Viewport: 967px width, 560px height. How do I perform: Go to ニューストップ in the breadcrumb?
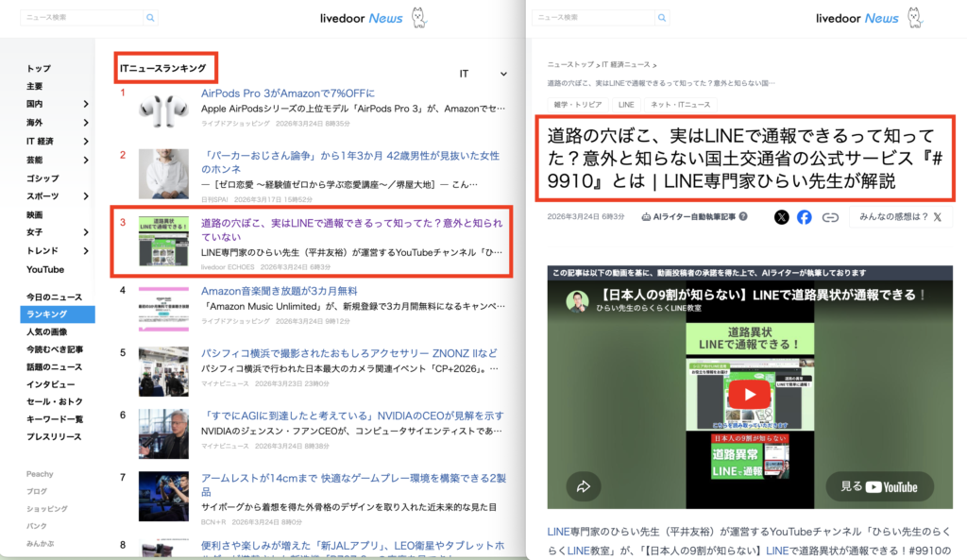(x=570, y=64)
